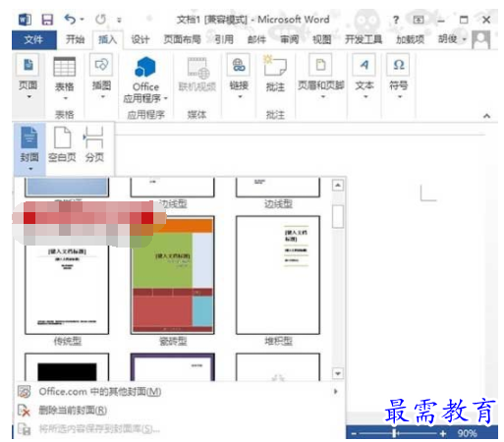Open Word help question mark
The image size is (504, 442).
click(396, 20)
